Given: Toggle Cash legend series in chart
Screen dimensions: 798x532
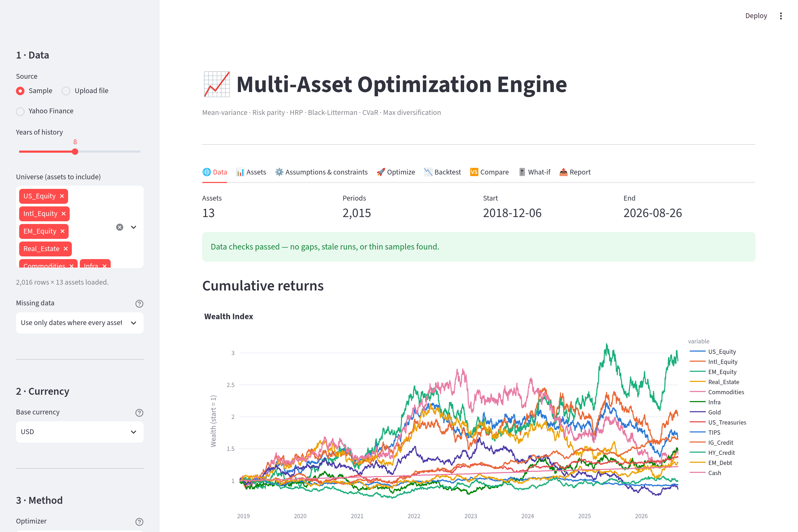Looking at the screenshot, I should point(706,473).
